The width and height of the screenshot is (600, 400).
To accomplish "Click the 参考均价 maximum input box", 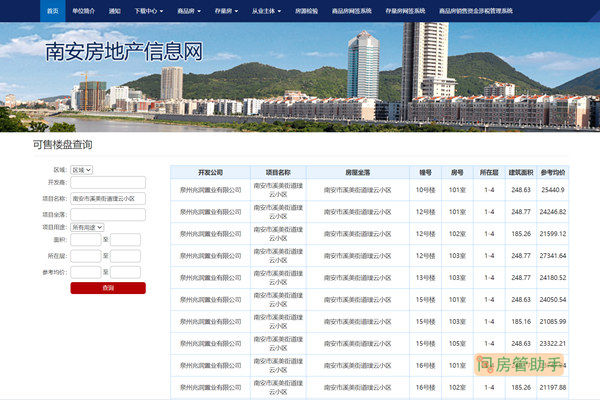I will click(126, 272).
